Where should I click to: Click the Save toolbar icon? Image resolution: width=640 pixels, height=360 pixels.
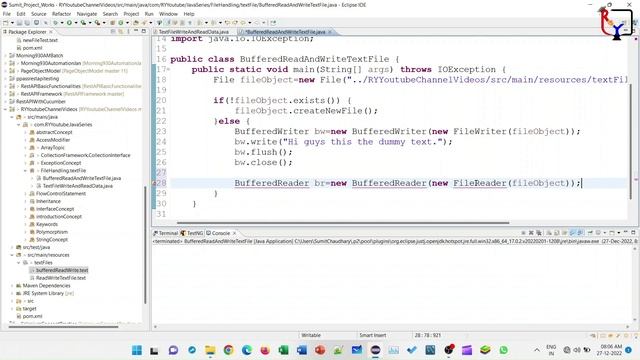click(20, 23)
